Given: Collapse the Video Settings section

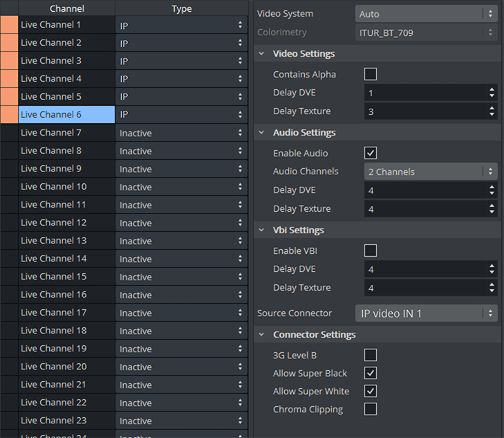Looking at the screenshot, I should tap(263, 54).
